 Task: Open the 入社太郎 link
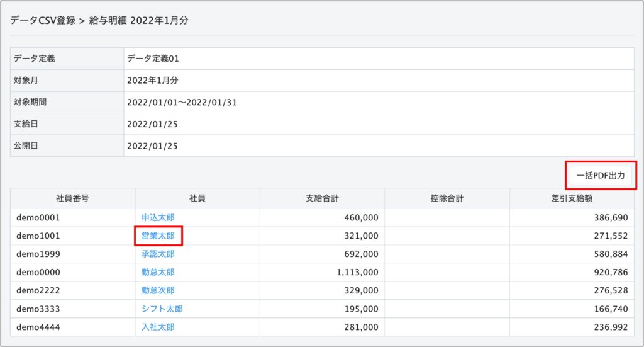158,327
